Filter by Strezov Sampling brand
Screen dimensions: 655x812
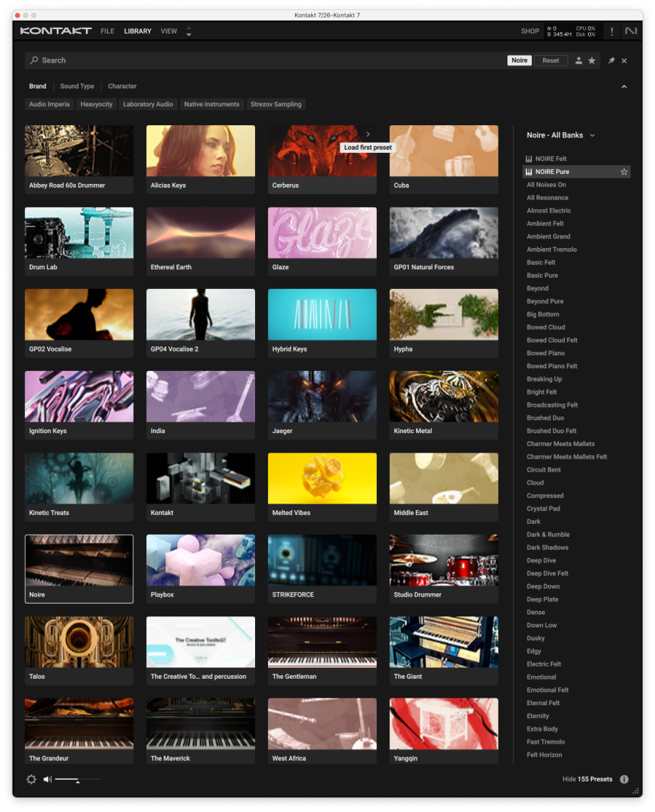click(276, 104)
